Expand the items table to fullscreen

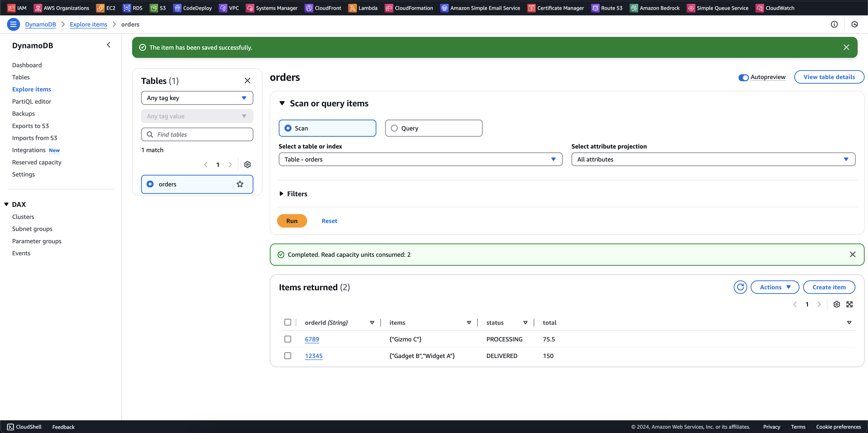coord(849,304)
